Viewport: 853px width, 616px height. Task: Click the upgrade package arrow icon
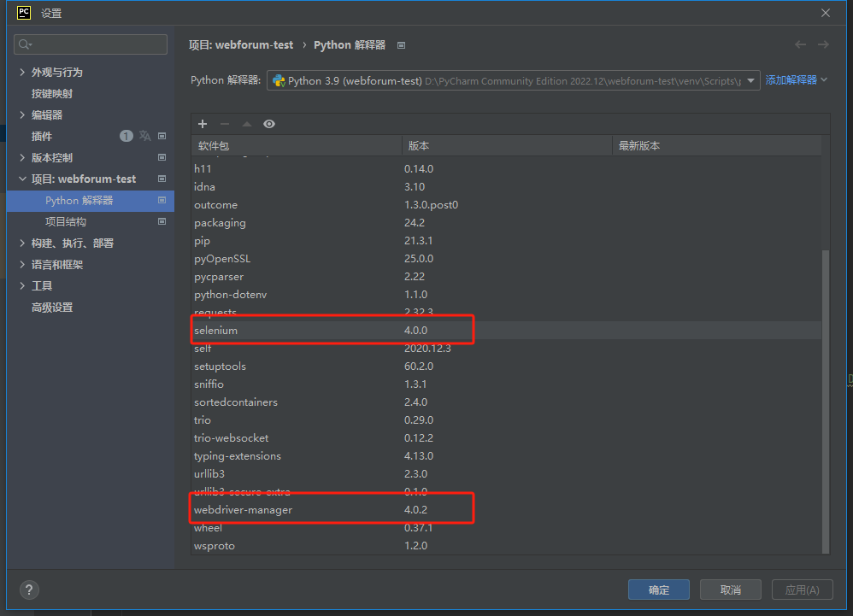point(247,124)
